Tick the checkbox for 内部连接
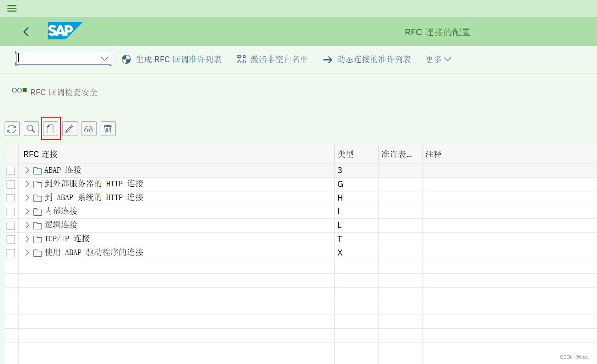 (x=11, y=212)
